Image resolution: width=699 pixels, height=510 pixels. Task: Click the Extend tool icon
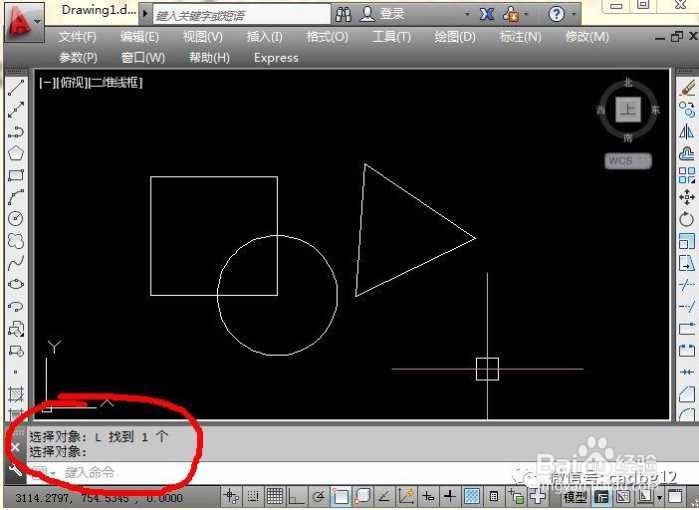click(687, 306)
